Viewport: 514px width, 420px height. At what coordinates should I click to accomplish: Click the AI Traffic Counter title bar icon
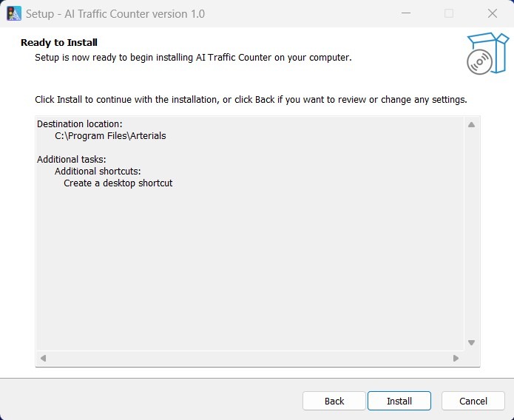[x=14, y=13]
